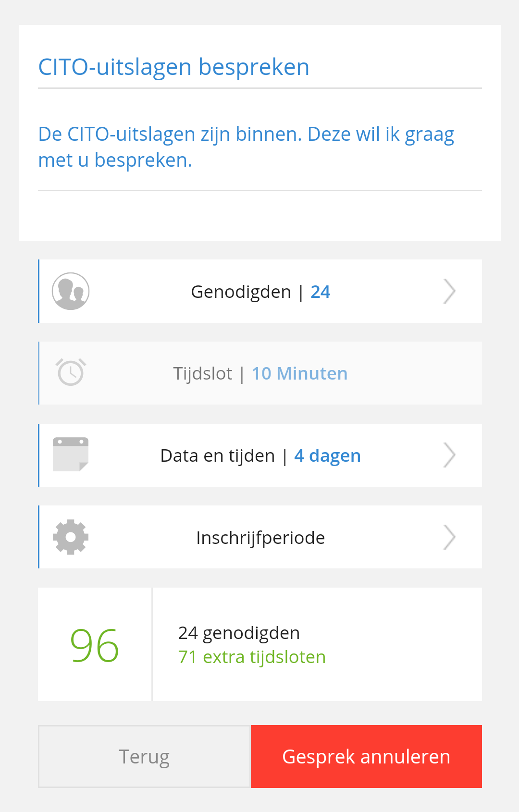Select the Tijdslot 10 Minuten row
The width and height of the screenshot is (519, 812).
[260, 373]
